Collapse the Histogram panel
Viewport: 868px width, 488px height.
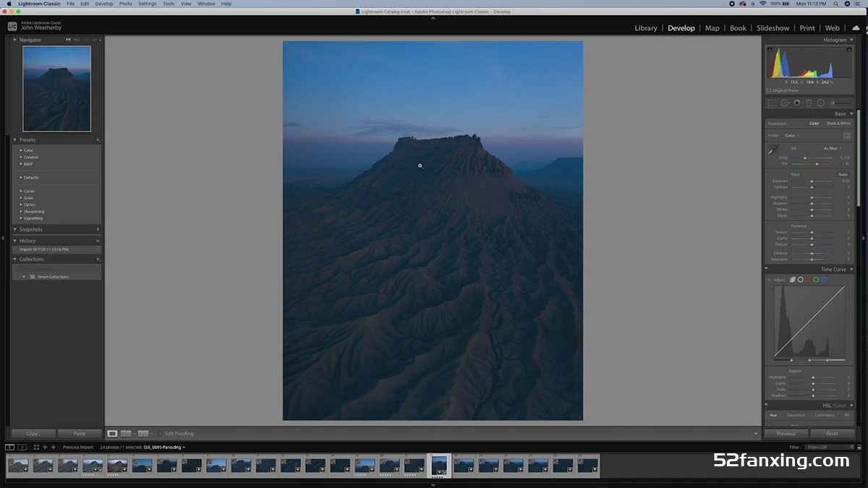click(851, 40)
